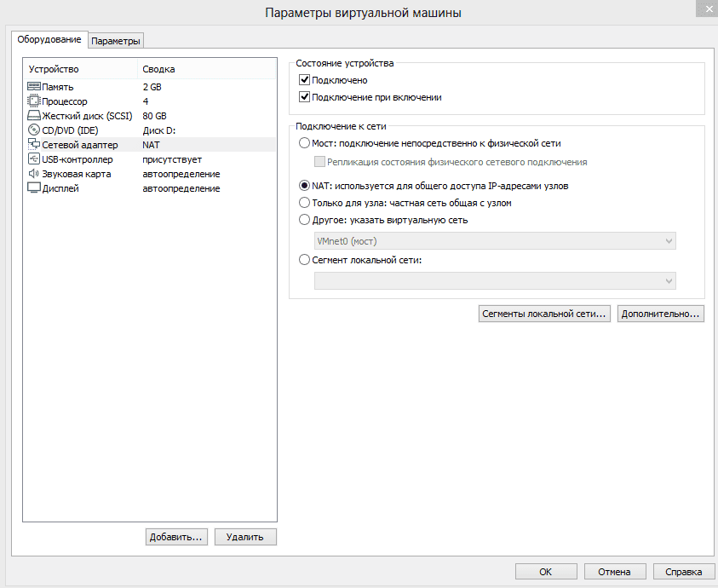Click the Память memory icon

(34, 87)
